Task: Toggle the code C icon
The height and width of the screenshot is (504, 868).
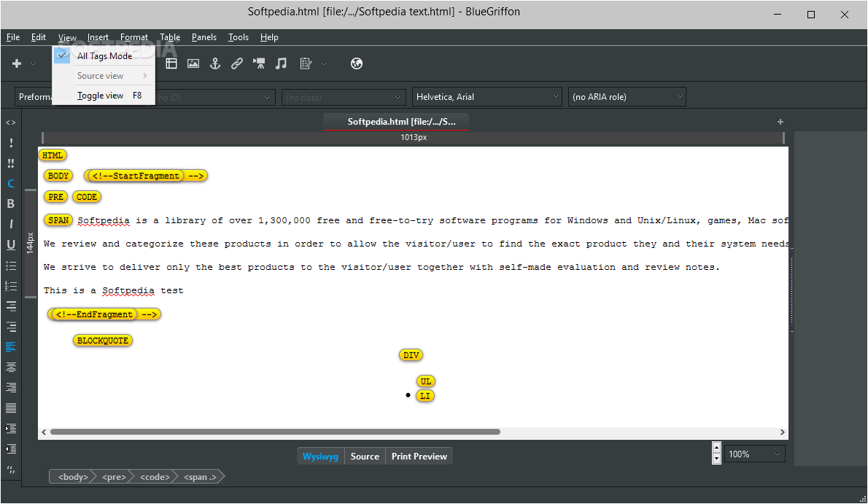Action: [x=10, y=183]
